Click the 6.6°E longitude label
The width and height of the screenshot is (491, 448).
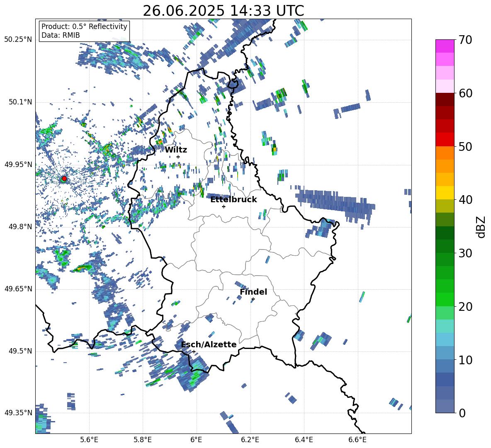pos(357,440)
